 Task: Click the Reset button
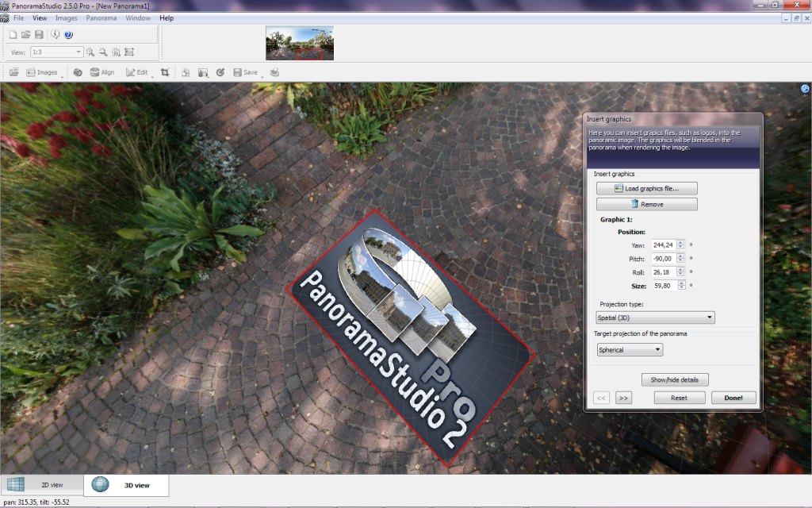point(680,398)
